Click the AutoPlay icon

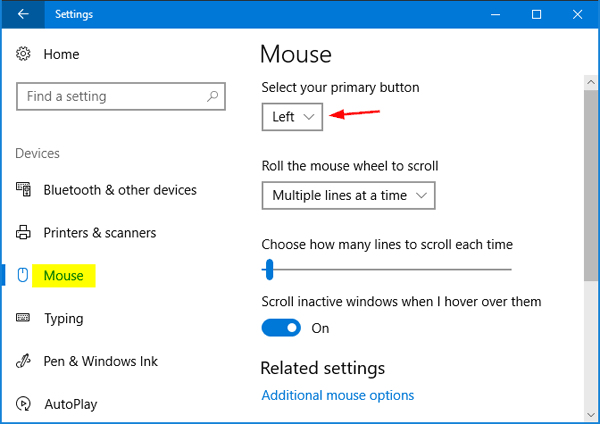23,405
